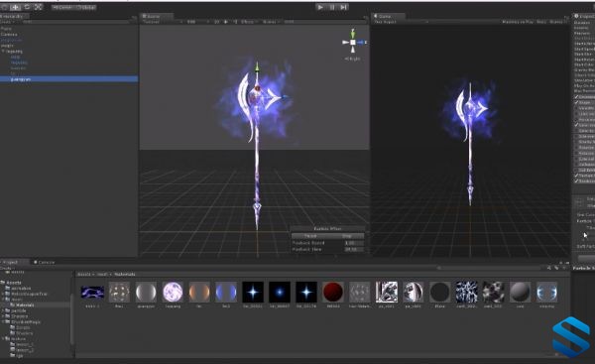Screen dimensions: 595x364
Task: Enable Velocity over Lifetime module checkbox
Action: [577, 108]
